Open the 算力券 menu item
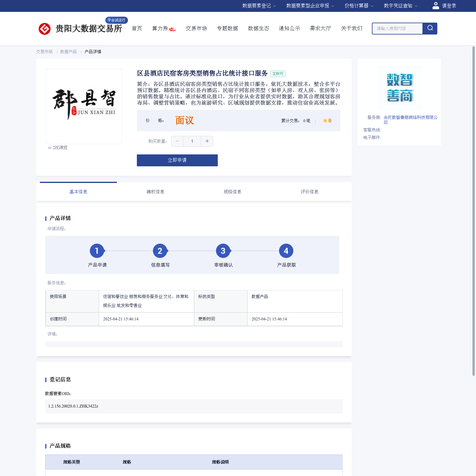The height and width of the screenshot is (476, 476). coord(160,28)
